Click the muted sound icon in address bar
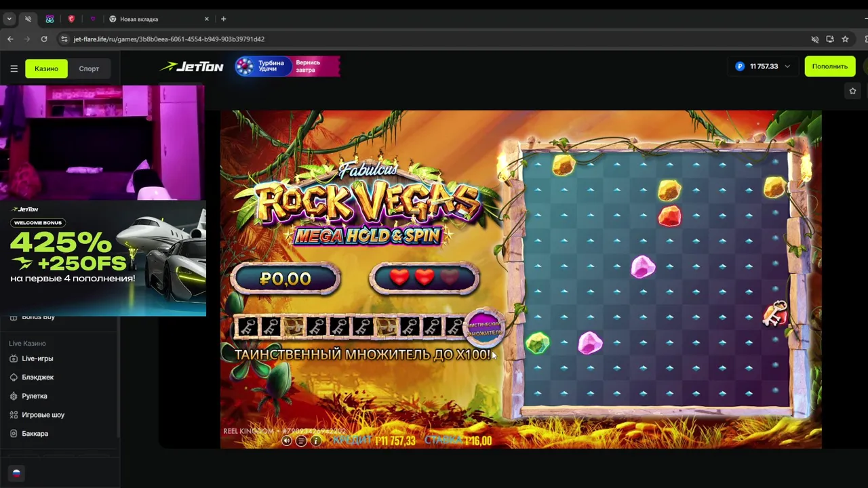 pyautogui.click(x=815, y=39)
